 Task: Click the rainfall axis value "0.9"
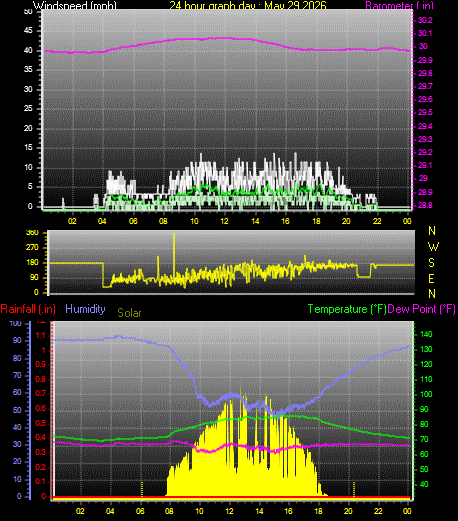(41, 364)
